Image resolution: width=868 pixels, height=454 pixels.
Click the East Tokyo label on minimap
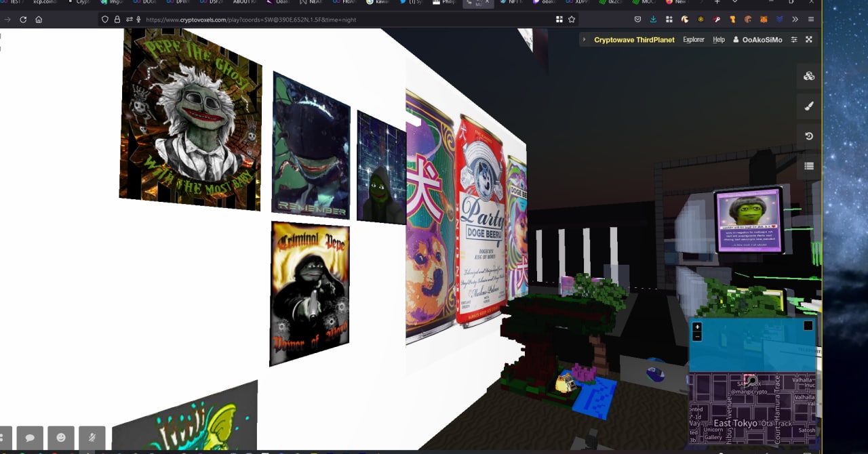tap(735, 423)
